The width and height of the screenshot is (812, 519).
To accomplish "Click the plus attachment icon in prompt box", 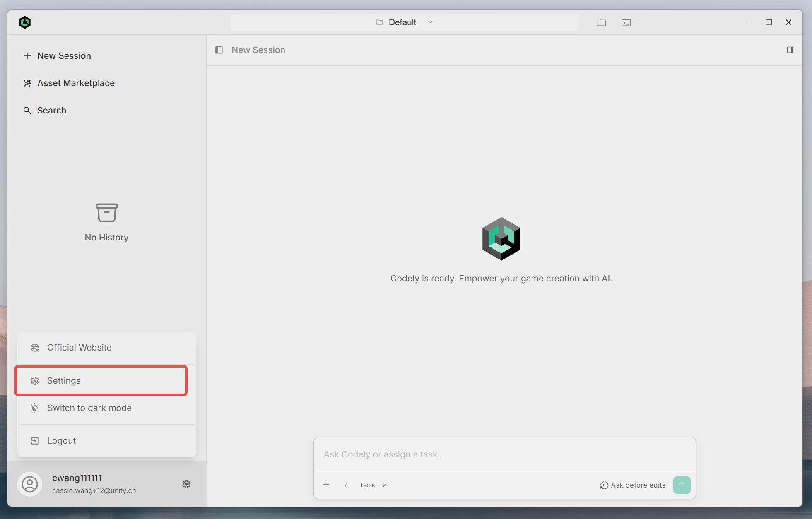I will [326, 485].
